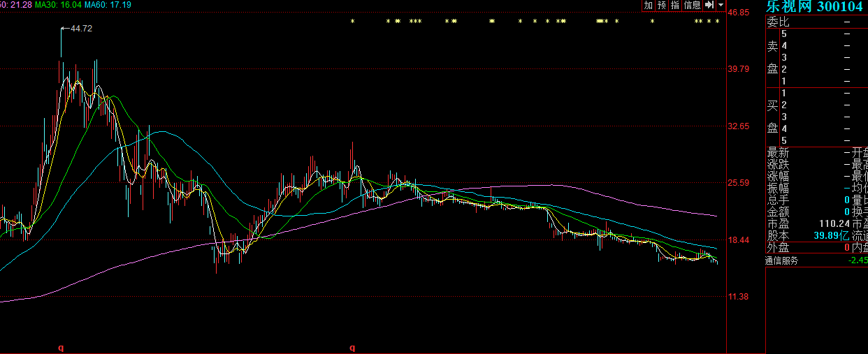
Task: Click the 39.79 price axis label
Action: (738, 68)
